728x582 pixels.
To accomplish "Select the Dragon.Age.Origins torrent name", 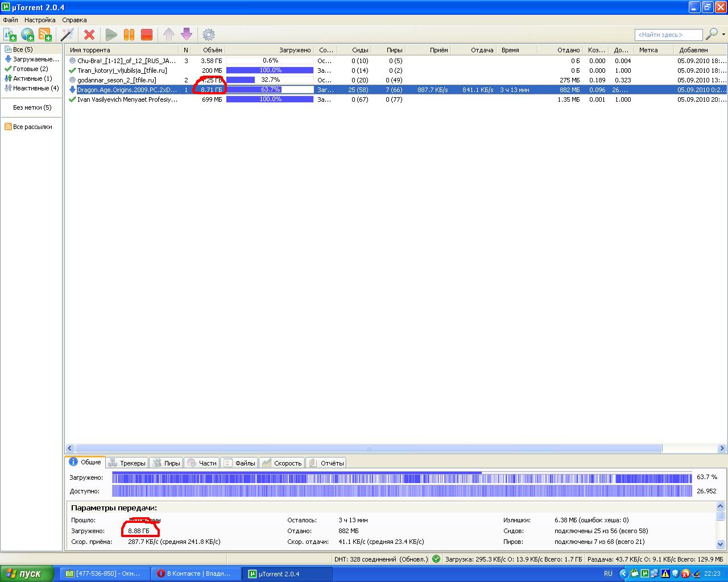I will 127,90.
